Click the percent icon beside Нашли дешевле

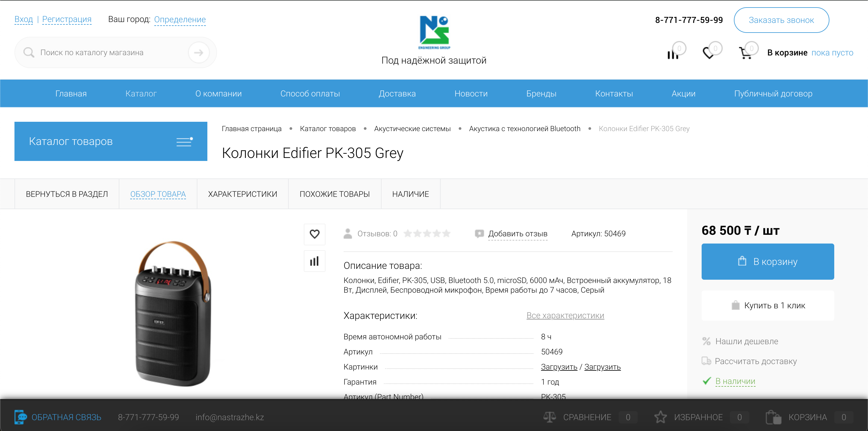706,341
